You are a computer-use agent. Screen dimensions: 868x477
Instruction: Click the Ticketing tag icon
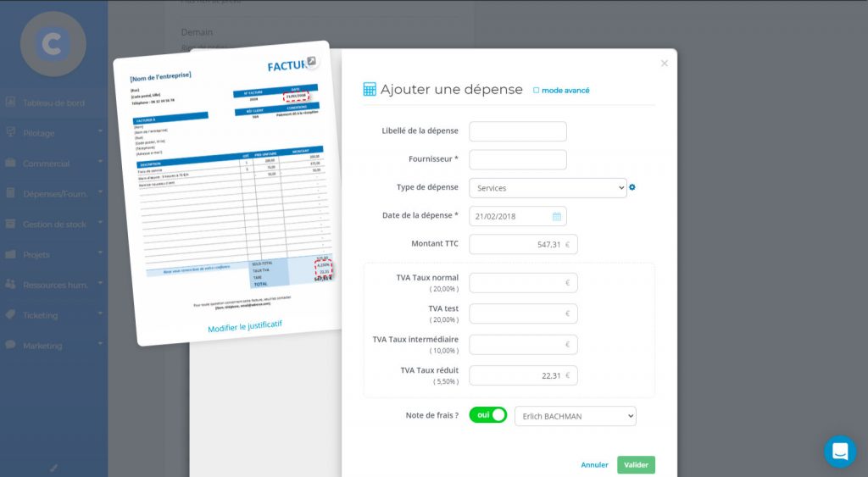[11, 315]
